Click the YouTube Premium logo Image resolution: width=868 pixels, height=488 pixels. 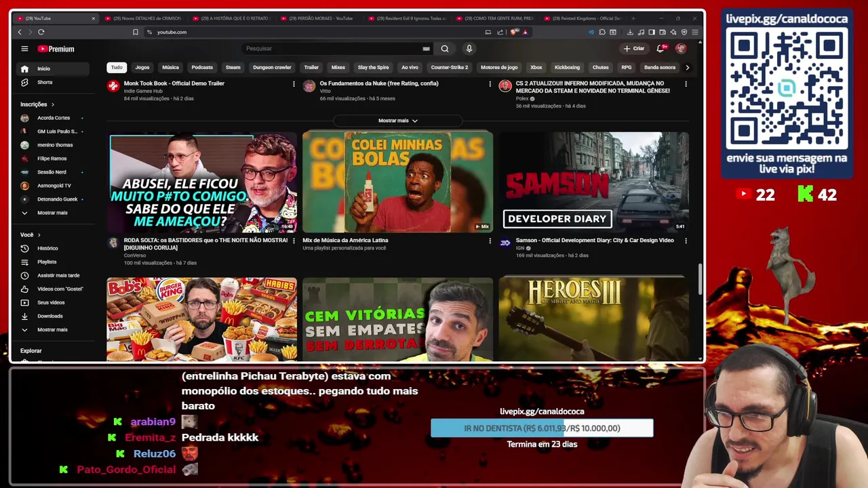pyautogui.click(x=56, y=49)
